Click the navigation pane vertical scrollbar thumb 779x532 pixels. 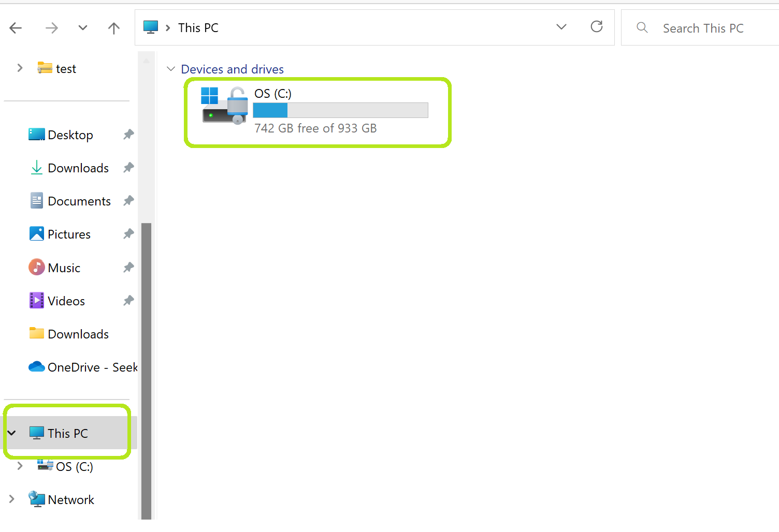147,371
